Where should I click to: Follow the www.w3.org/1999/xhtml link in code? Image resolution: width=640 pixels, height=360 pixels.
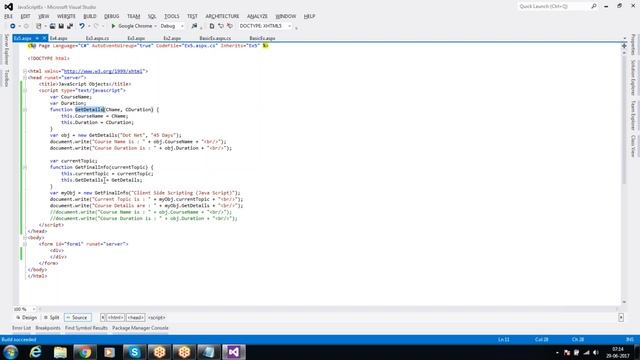(103, 71)
